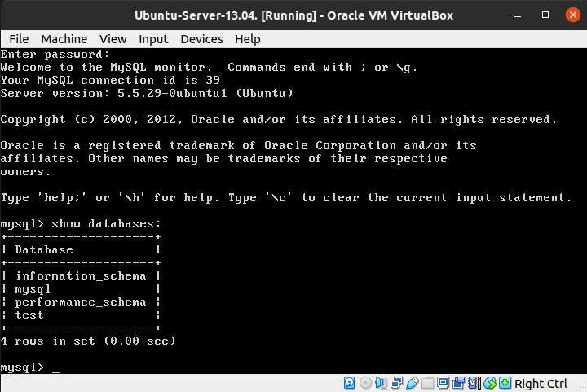Image resolution: width=587 pixels, height=392 pixels.
Task: Click the 'information_schema' database row
Action: click(x=81, y=276)
